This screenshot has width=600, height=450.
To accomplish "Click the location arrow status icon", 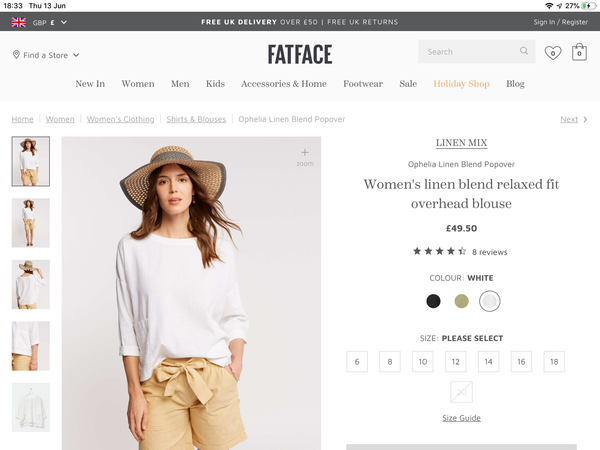I will pyautogui.click(x=559, y=6).
